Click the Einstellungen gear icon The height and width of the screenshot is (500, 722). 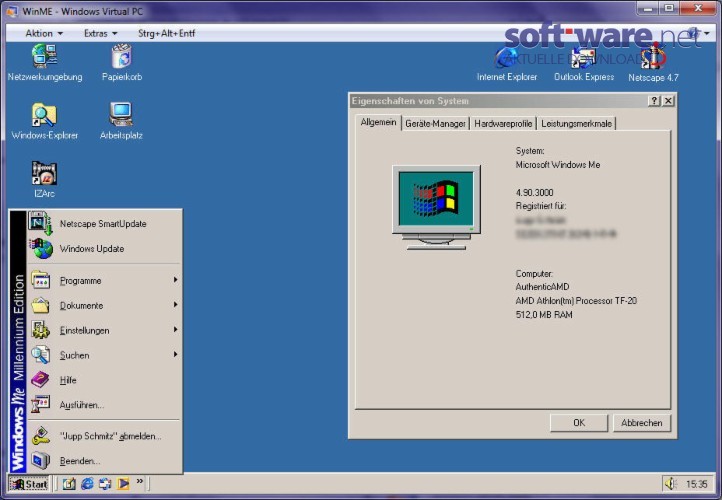pos(41,330)
